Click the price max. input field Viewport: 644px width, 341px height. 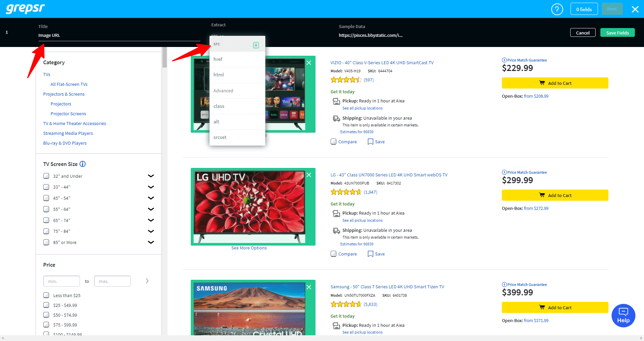pyautogui.click(x=112, y=281)
